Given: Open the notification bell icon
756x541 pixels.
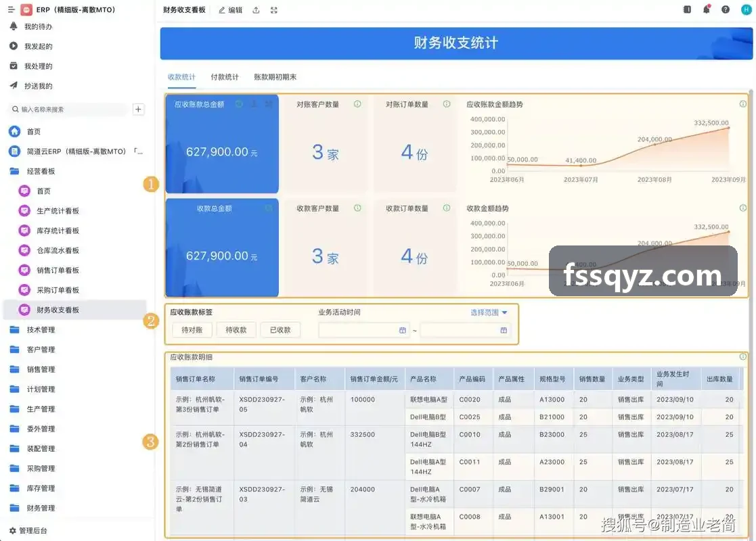Looking at the screenshot, I should pyautogui.click(x=707, y=9).
